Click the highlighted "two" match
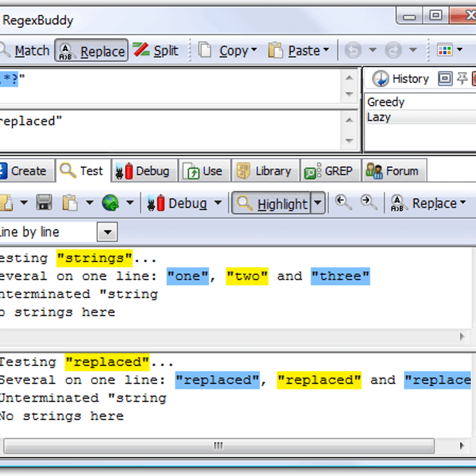This screenshot has height=476, width=476. pyautogui.click(x=247, y=276)
